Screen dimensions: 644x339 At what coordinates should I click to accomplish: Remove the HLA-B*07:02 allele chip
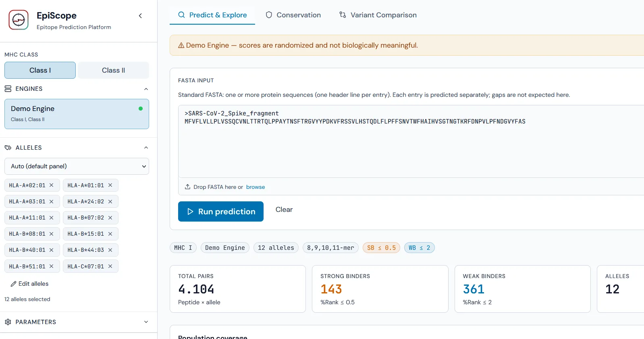click(110, 218)
